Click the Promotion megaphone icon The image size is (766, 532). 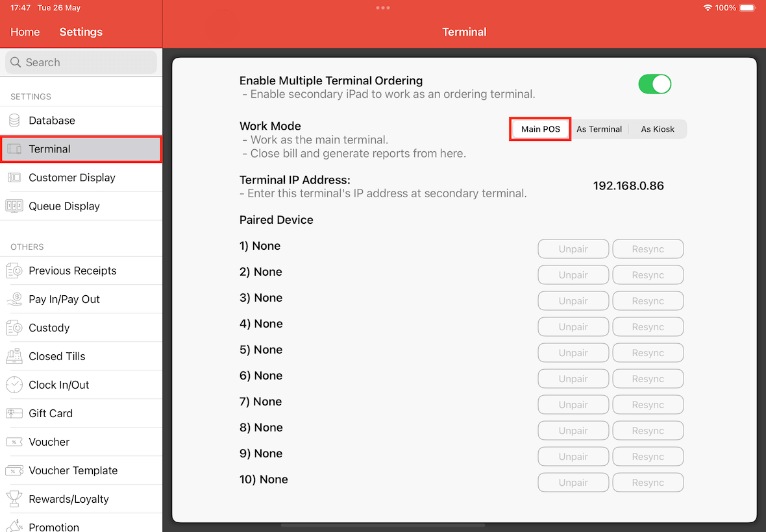coord(14,526)
